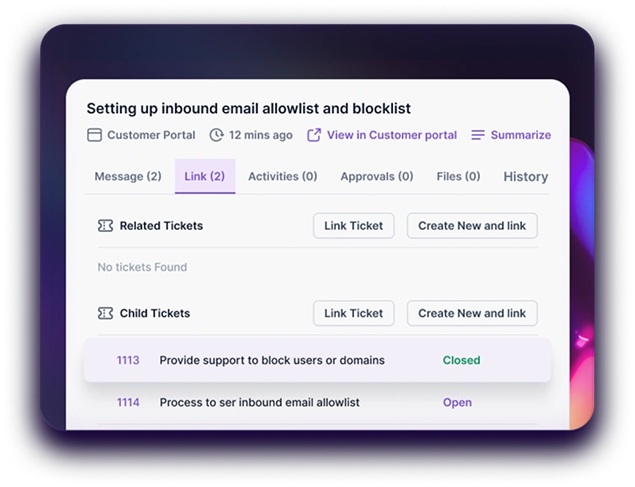This screenshot has width=635, height=487.
Task: Click the clock icon beside 12 mins ago
Action: (217, 135)
